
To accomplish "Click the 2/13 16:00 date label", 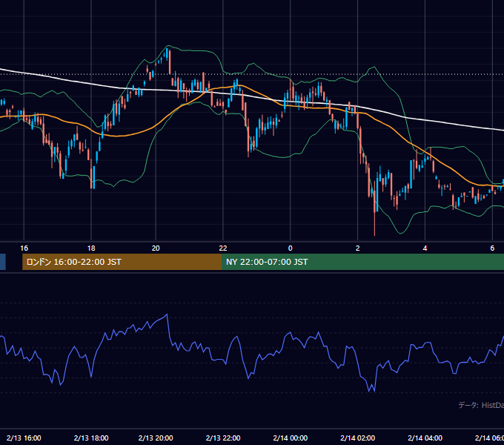I will pyautogui.click(x=24, y=438).
